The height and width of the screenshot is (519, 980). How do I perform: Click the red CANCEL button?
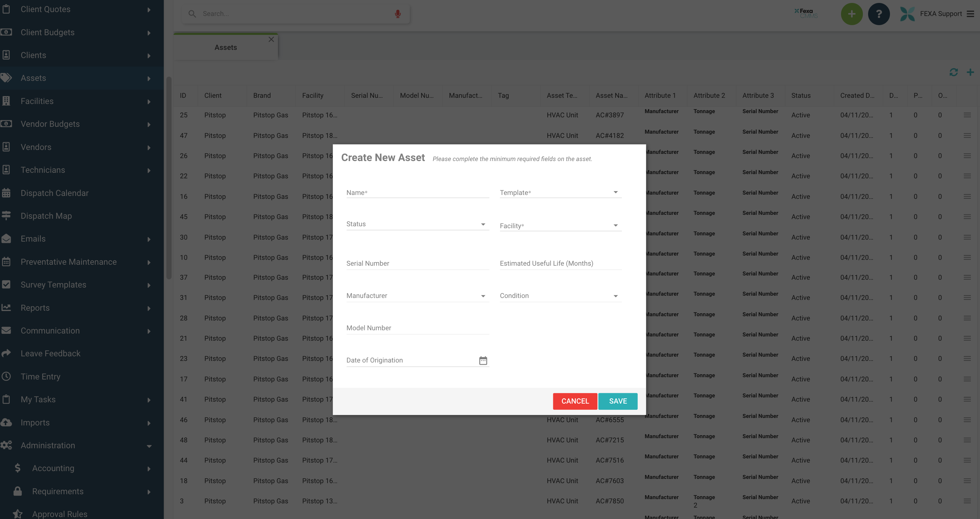click(x=575, y=401)
